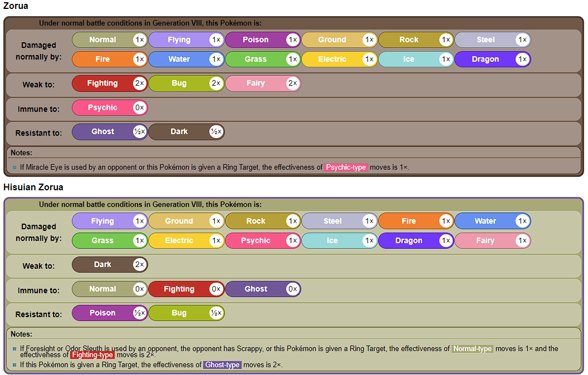Click the 0× multiplier beside Hisuian Ghost
Image resolution: width=588 pixels, height=375 pixels.
(292, 289)
